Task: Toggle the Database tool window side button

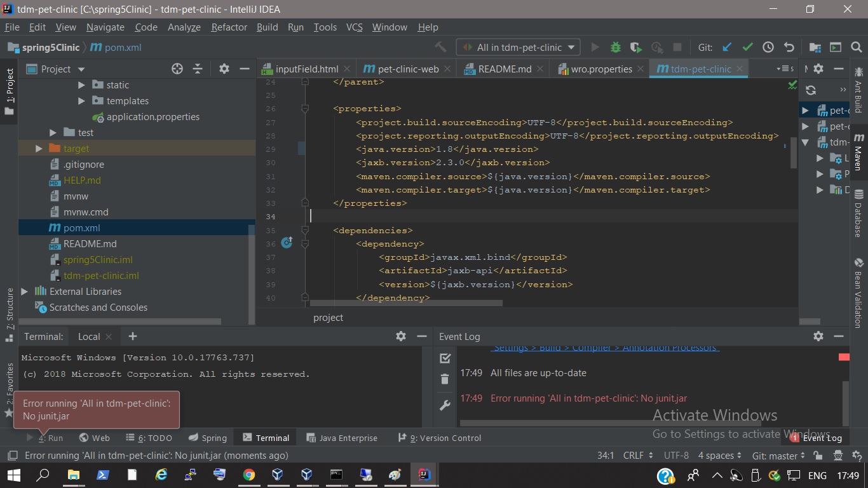Action: [859, 213]
